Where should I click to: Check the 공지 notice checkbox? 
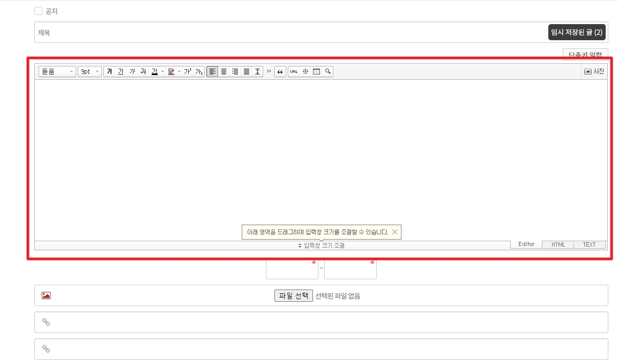pos(38,11)
